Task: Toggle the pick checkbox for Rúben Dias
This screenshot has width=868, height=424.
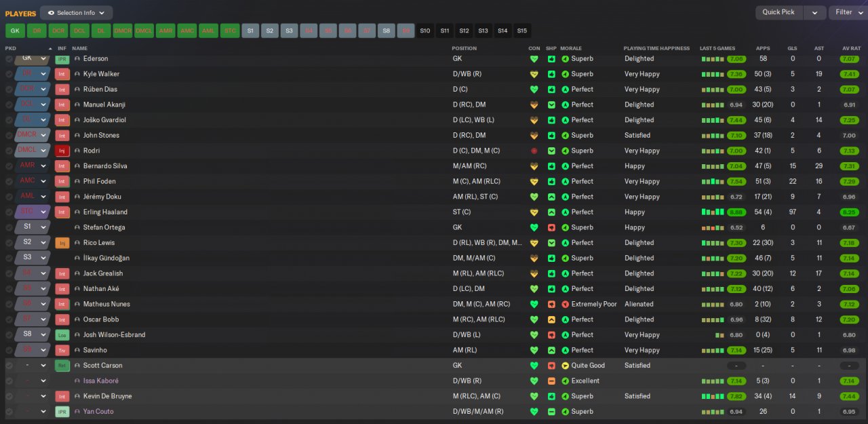Action: tap(9, 90)
